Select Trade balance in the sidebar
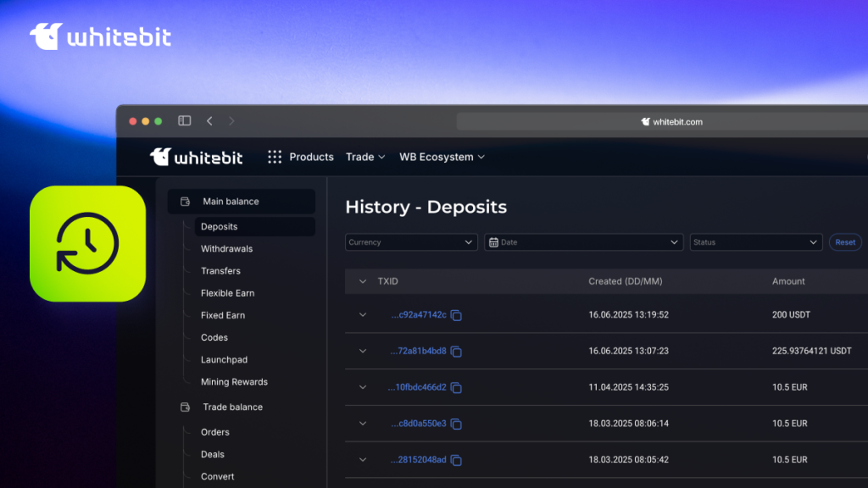The height and width of the screenshot is (488, 868). coord(232,408)
